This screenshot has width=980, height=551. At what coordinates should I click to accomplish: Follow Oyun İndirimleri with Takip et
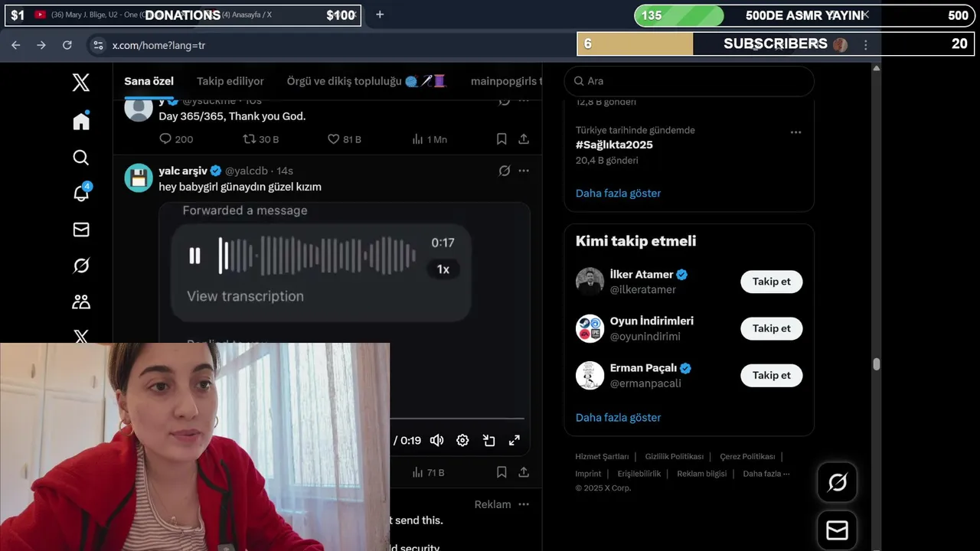(771, 328)
